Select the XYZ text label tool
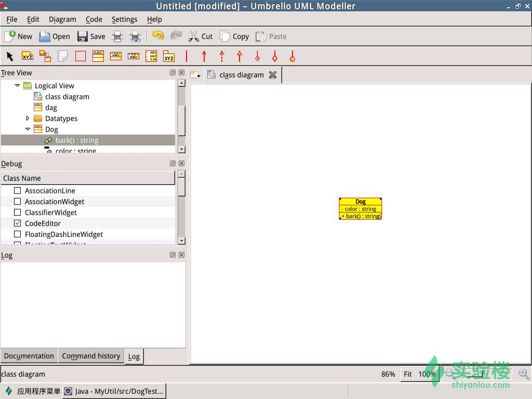 tap(28, 56)
